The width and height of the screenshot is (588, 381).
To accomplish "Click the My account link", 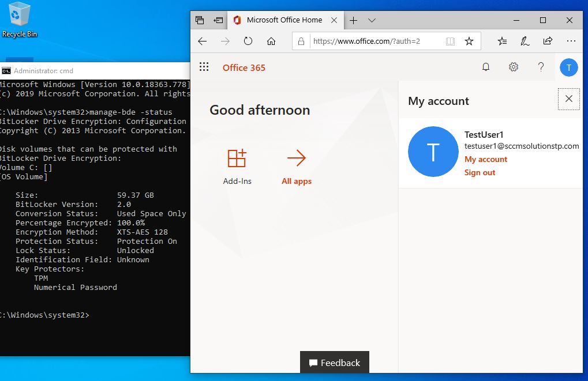I will tap(486, 159).
